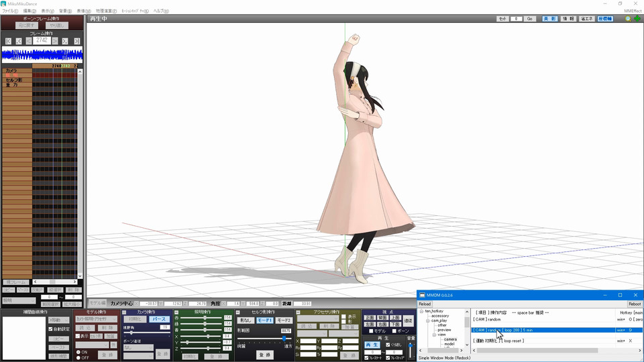The image size is (644, 362).
Task: Click the MikuMikuDance app icon in title bar
Action: click(4, 4)
